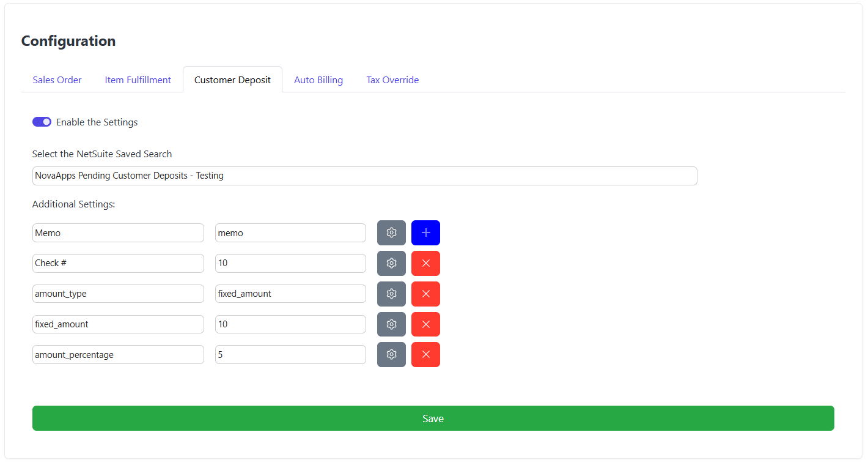Select the Customer Deposit tab
This screenshot has width=868, height=465.
(x=232, y=80)
